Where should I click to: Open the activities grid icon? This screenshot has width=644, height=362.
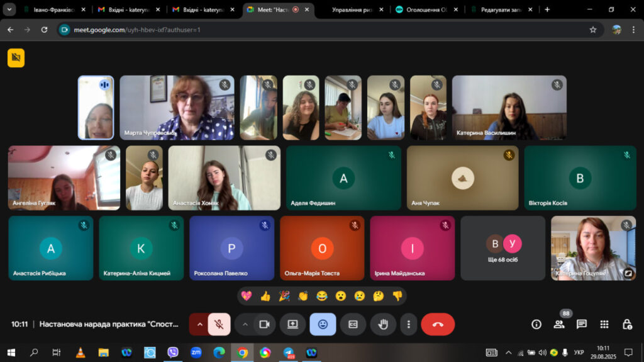coord(604,324)
